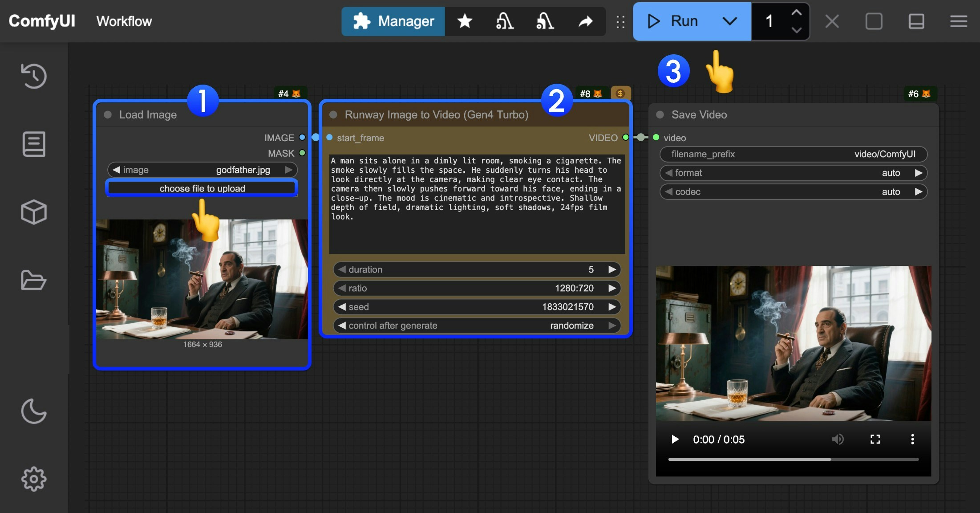This screenshot has height=513, width=980.
Task: Click the share workflow arrow icon
Action: point(585,21)
